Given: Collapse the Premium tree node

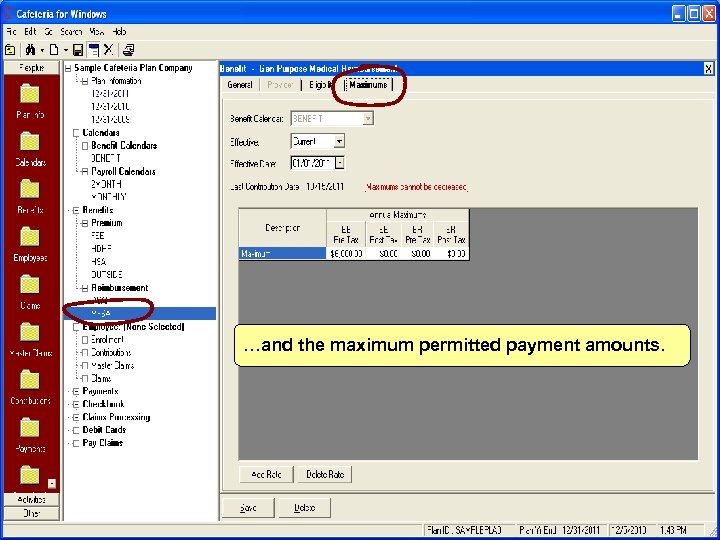Looking at the screenshot, I should pos(84,223).
